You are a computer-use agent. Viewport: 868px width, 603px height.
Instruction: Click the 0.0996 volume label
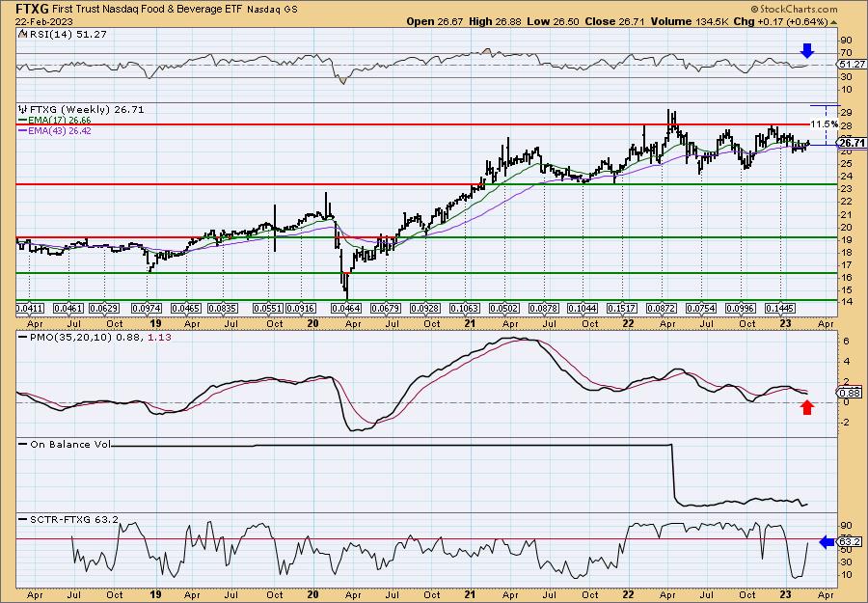click(740, 308)
